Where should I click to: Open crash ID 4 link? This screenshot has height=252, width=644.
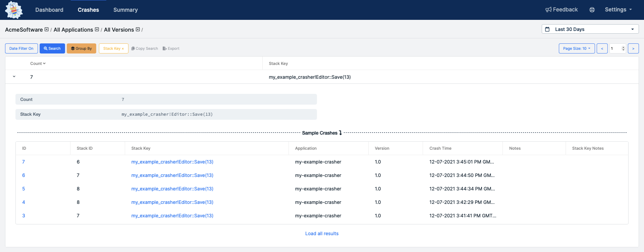click(24, 202)
